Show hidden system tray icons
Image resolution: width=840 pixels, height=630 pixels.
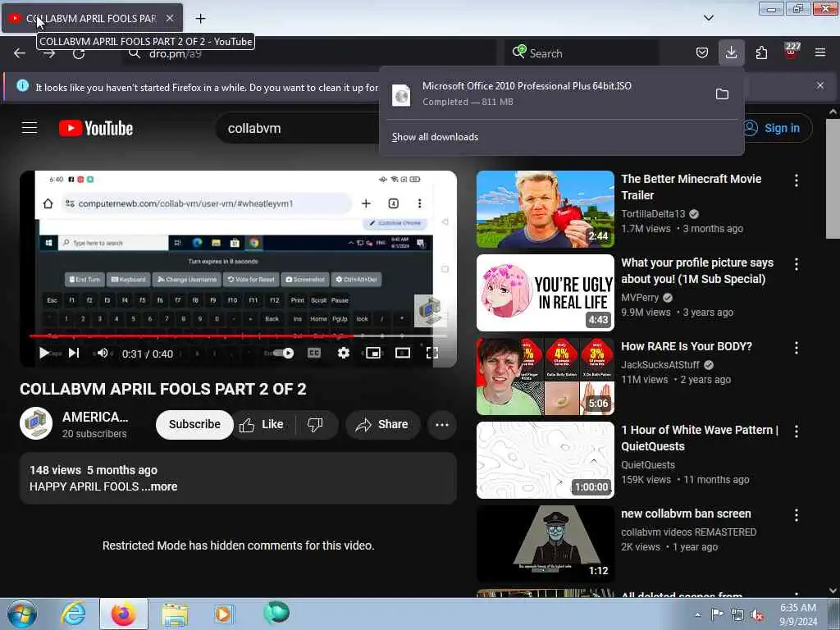click(x=697, y=615)
